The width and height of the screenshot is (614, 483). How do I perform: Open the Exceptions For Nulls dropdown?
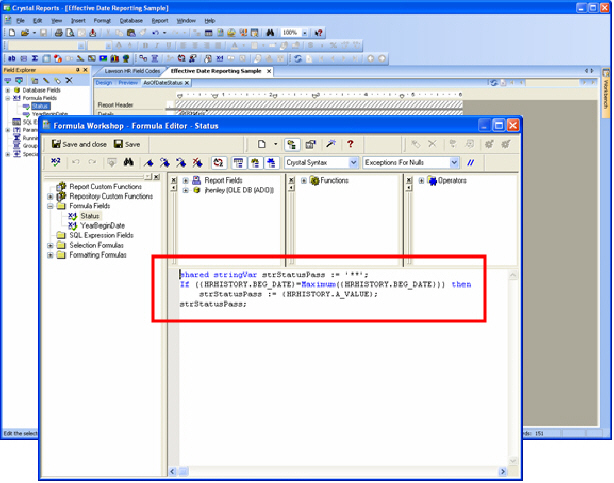(x=454, y=162)
